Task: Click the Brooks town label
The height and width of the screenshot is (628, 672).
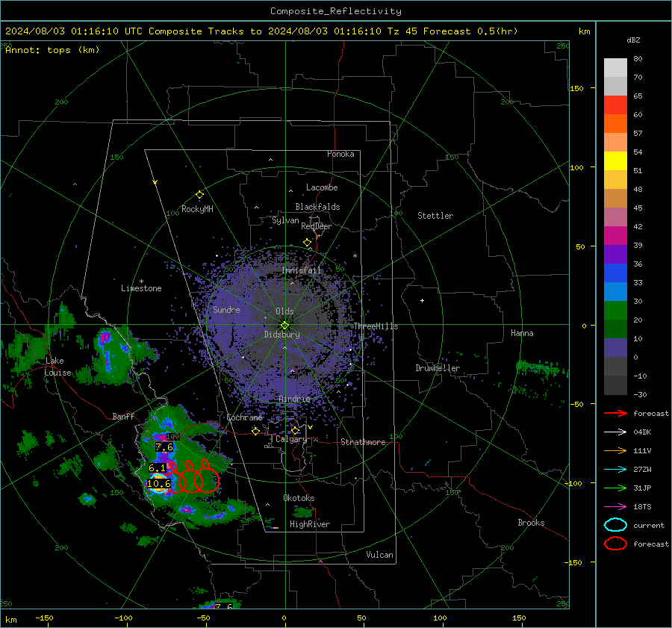Action: pyautogui.click(x=531, y=523)
